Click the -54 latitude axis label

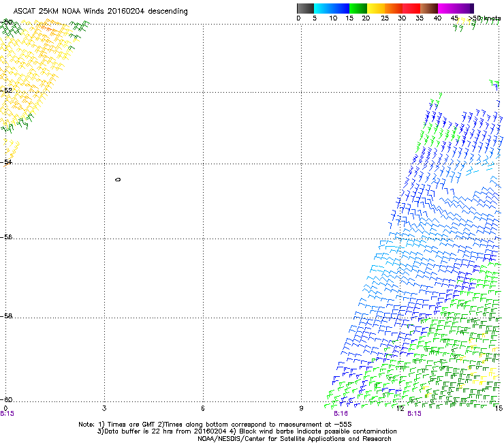point(6,162)
